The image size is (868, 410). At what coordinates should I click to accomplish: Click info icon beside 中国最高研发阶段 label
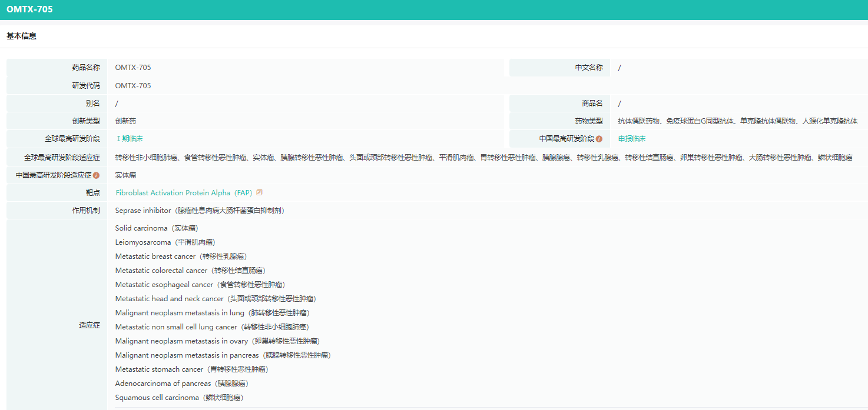[x=599, y=139]
